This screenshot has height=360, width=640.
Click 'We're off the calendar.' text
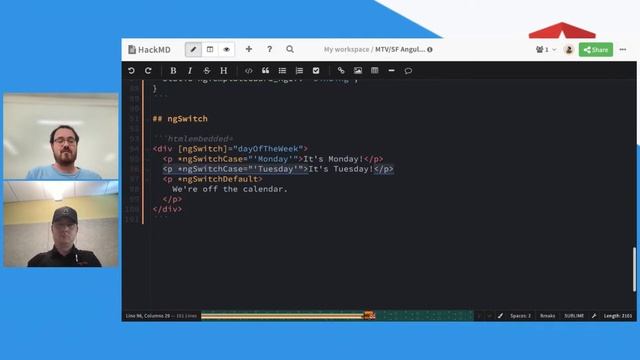click(230, 189)
